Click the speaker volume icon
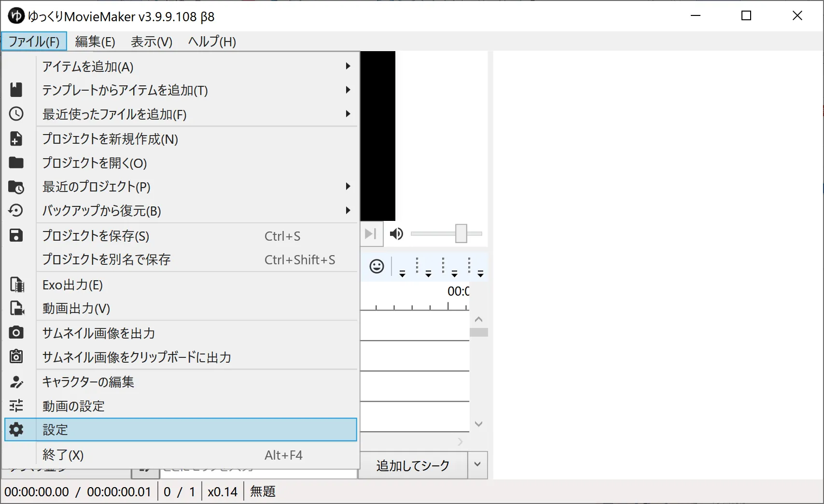Screen dimensions: 824x504 click(x=396, y=234)
